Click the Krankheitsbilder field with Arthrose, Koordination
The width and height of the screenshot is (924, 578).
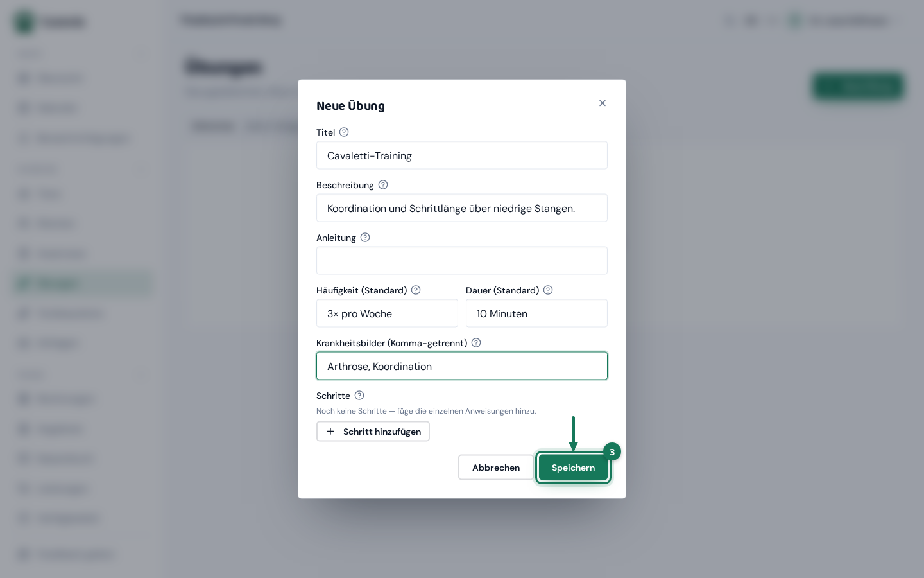462,366
